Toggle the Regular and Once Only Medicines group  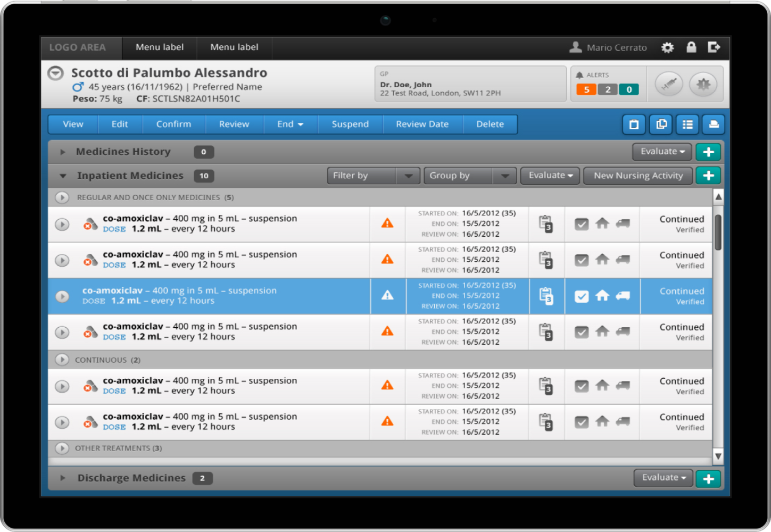click(62, 197)
